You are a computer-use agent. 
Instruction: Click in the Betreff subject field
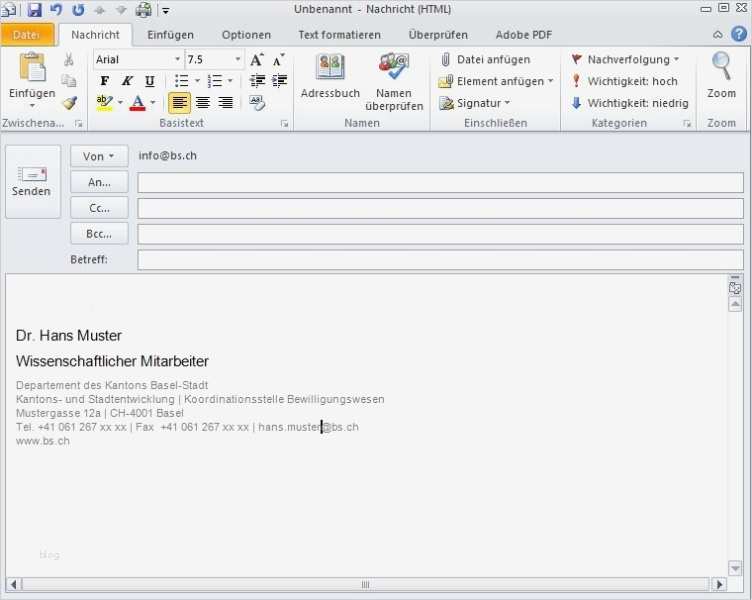coord(440,259)
